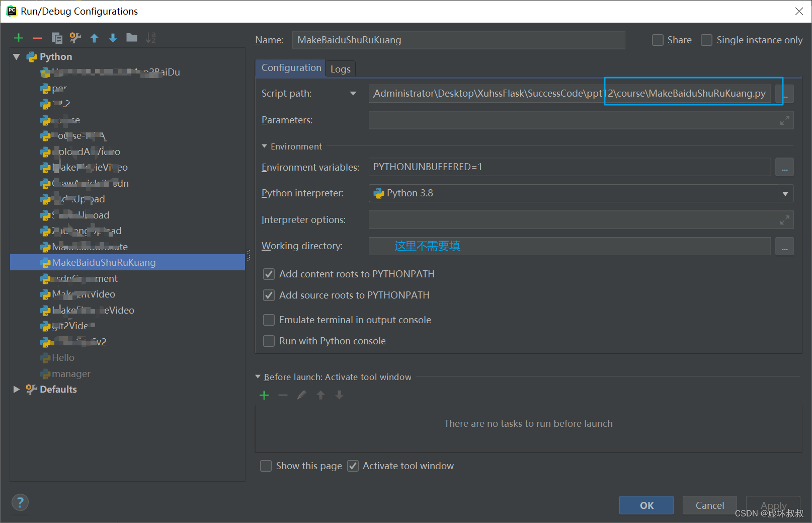
Task: Click the Interpreter options input field
Action: [x=581, y=220]
